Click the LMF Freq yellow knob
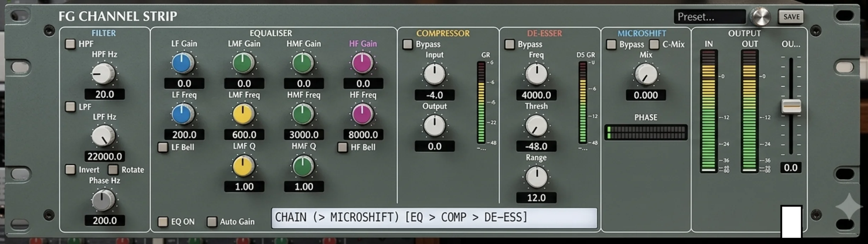This screenshot has width=868, height=244. [244, 115]
